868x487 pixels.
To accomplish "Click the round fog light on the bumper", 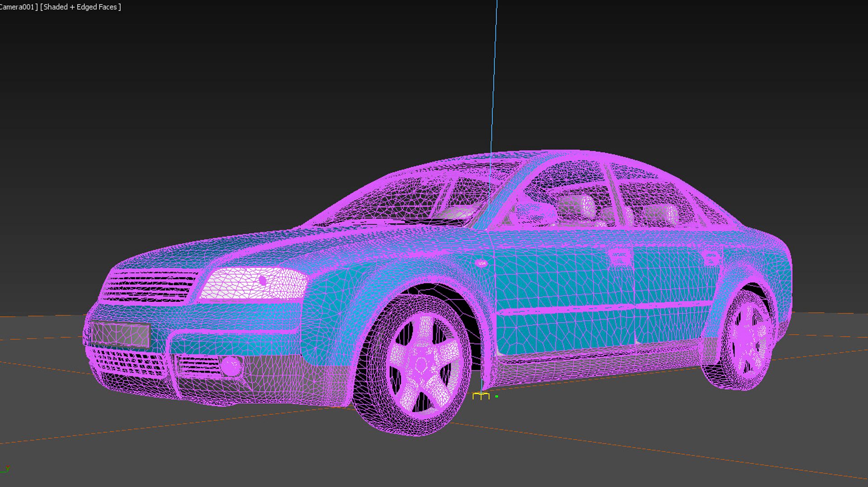I will point(231,365).
